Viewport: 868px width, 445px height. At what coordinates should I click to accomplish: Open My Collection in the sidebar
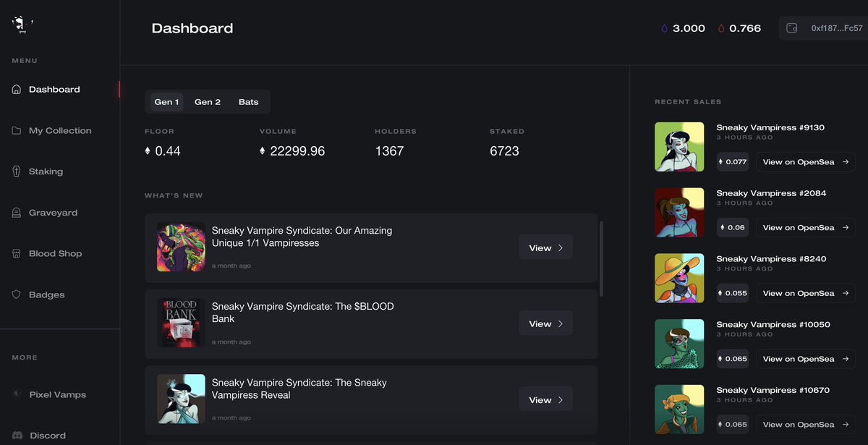[x=60, y=131]
